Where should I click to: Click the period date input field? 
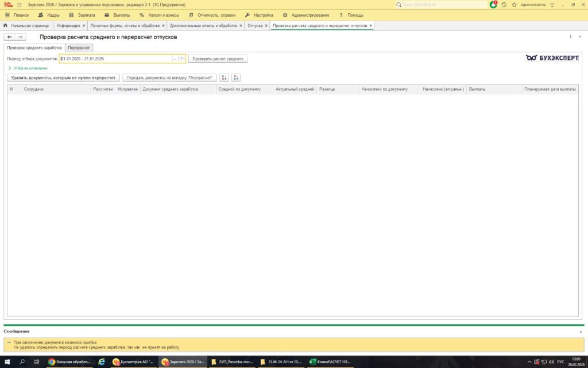pyautogui.click(x=115, y=59)
